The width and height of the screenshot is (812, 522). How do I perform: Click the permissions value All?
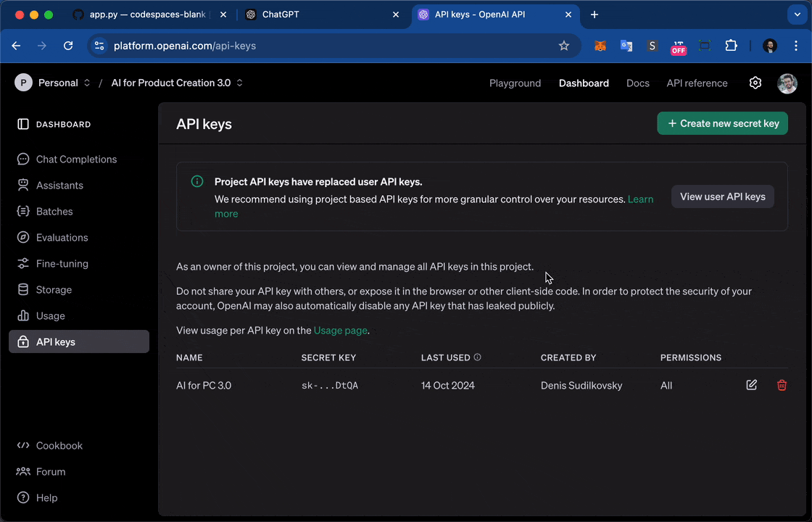[666, 385]
